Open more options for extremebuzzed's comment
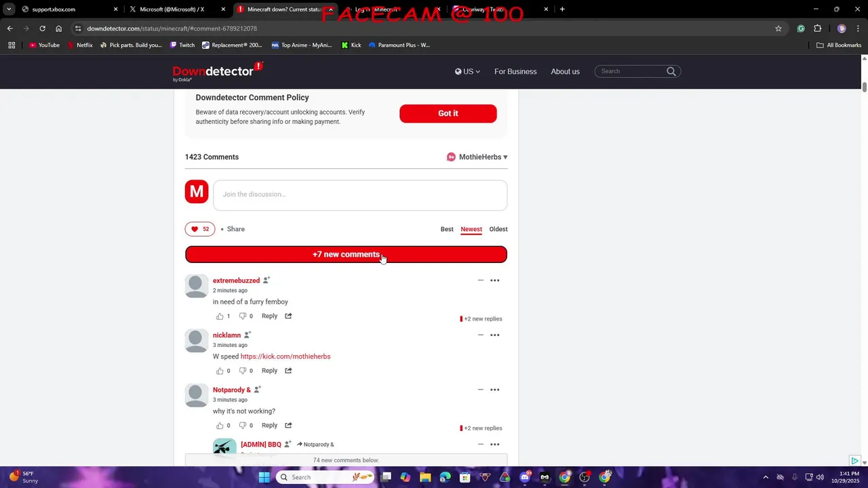Screen dimensions: 868x488 [x=495, y=280]
